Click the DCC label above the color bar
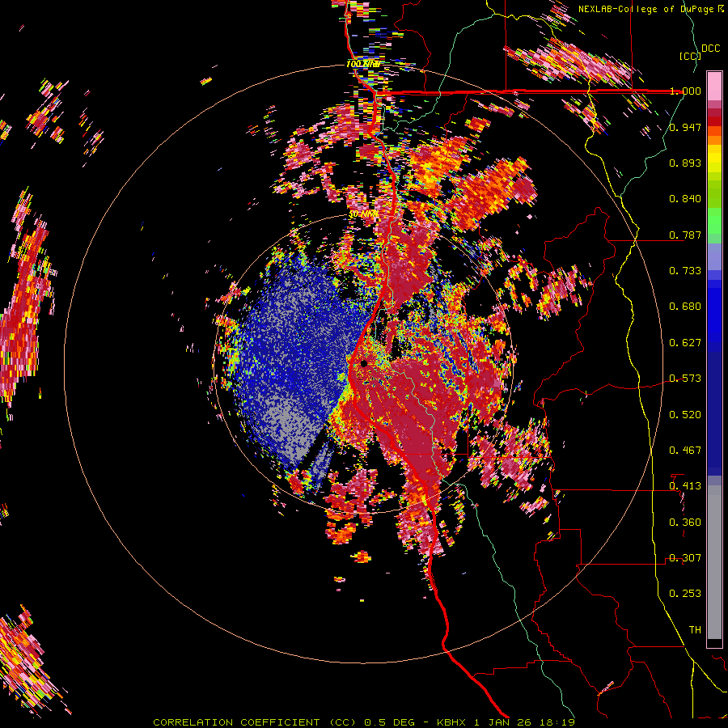Image resolution: width=728 pixels, height=728 pixels. (711, 49)
